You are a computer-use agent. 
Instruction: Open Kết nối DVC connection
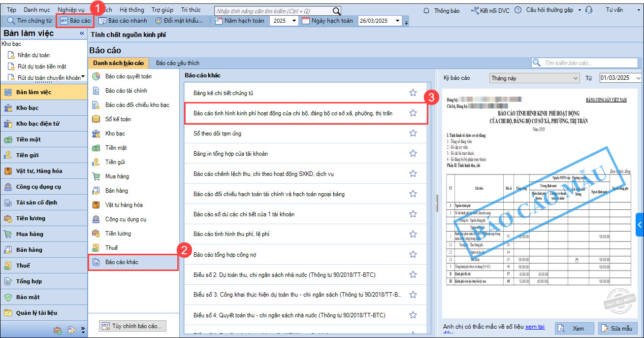click(x=490, y=10)
